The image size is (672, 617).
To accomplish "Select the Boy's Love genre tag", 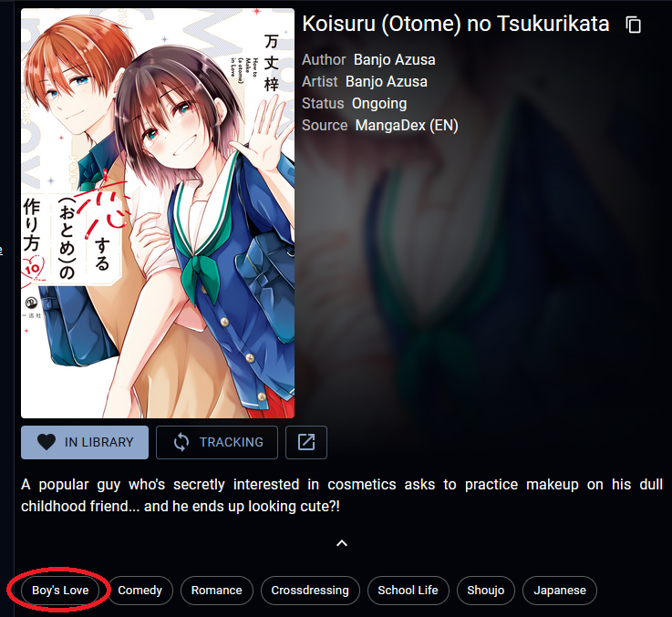I will point(60,591).
